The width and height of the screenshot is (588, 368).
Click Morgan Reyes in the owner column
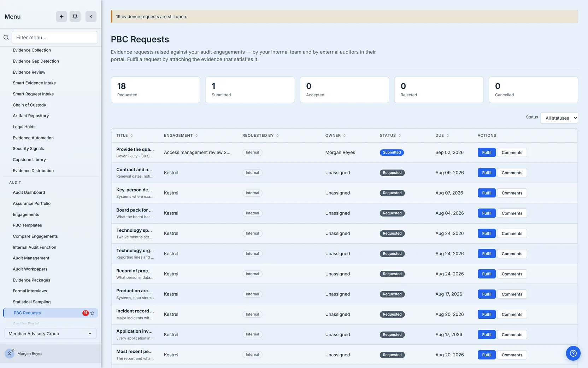click(340, 153)
